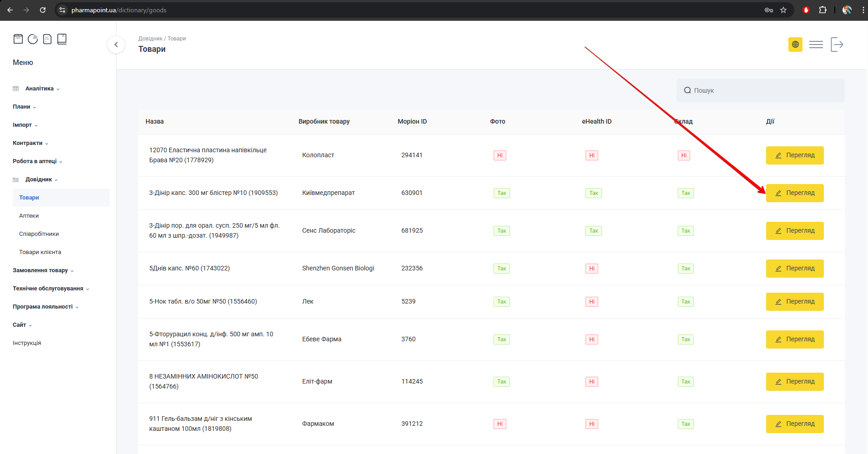Open the three-line hamburger menu icon
This screenshot has width=868, height=454.
pos(816,45)
